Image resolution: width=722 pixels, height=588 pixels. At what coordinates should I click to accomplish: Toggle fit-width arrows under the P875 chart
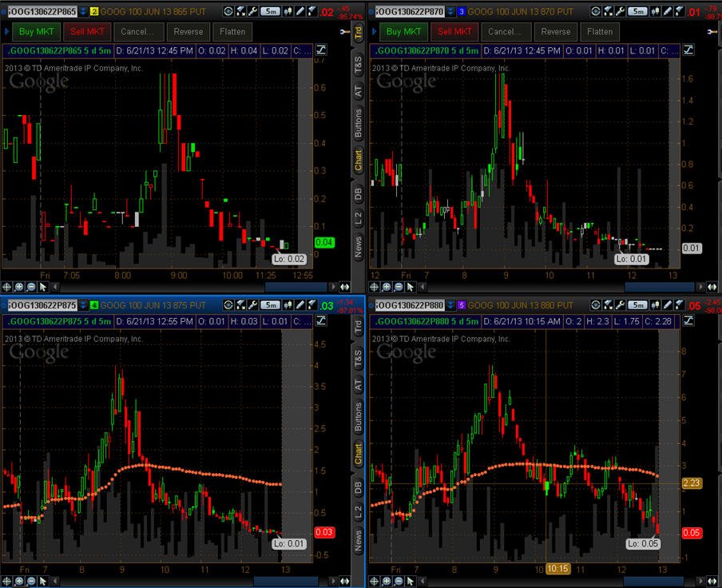pyautogui.click(x=344, y=581)
